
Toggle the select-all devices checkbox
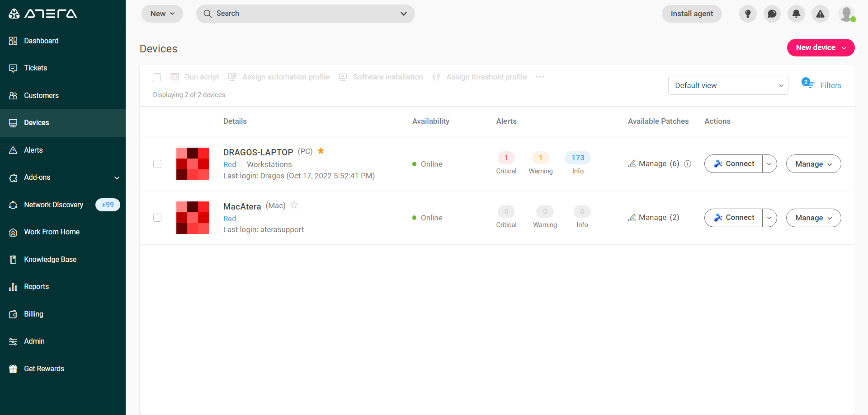[x=157, y=77]
